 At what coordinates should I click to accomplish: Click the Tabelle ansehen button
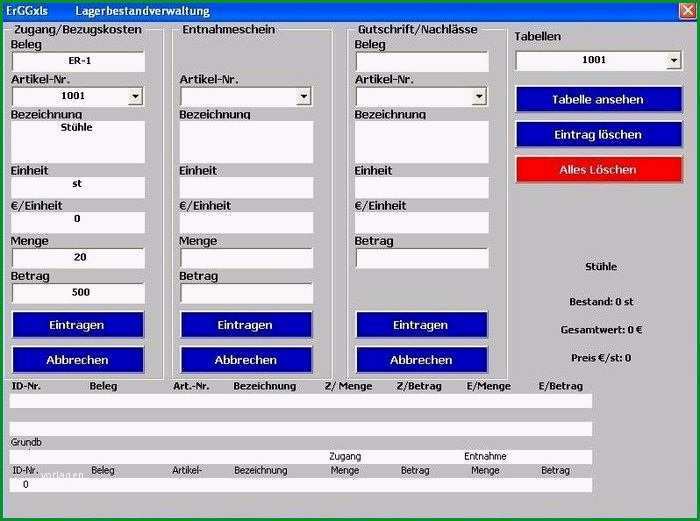pos(599,100)
